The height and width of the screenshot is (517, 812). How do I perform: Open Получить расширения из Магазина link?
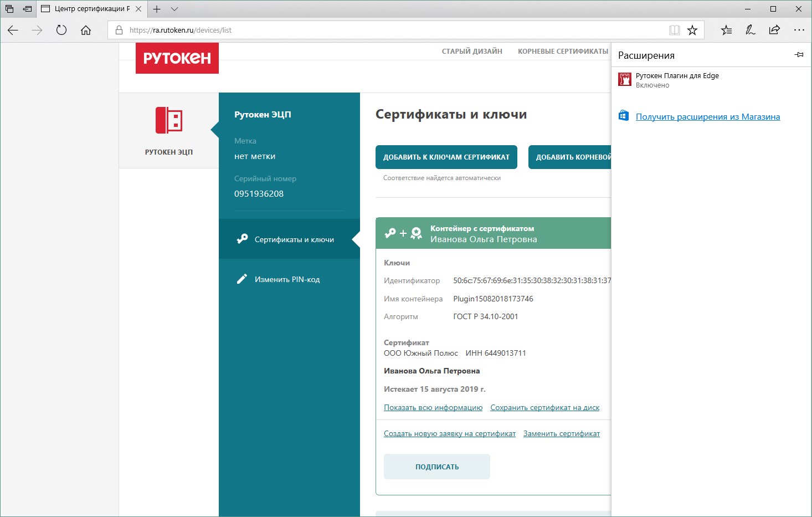click(708, 116)
